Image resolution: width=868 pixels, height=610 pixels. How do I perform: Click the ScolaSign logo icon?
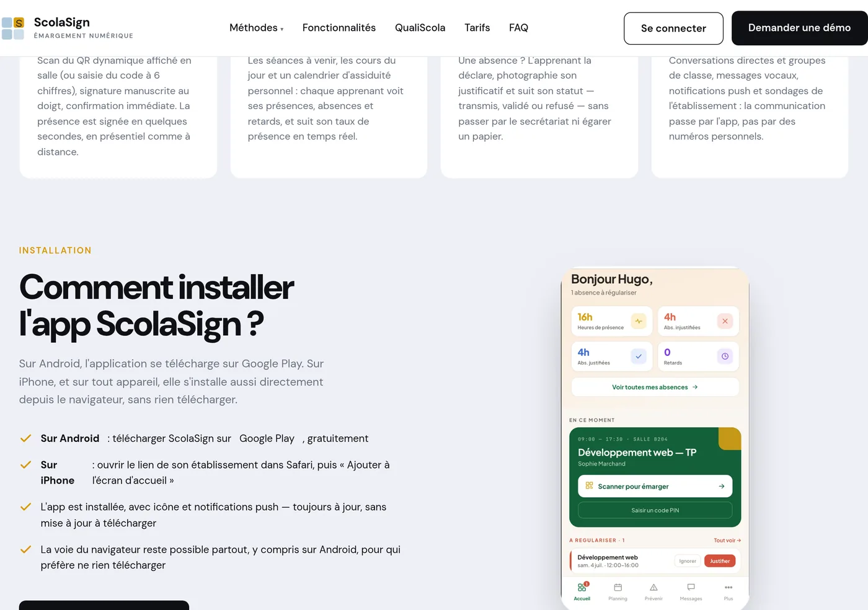13,28
